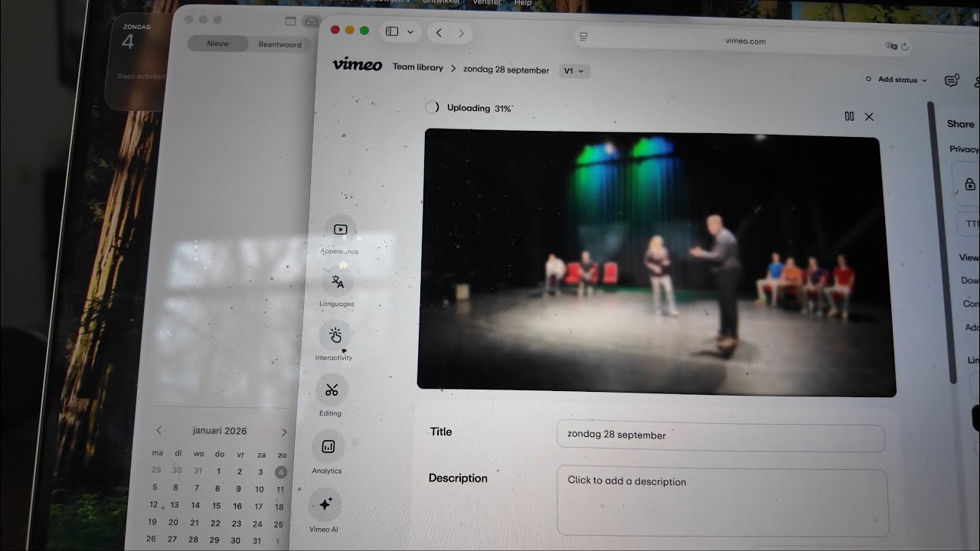The image size is (980, 551).
Task: Open the Vimeo AI sparkle icon
Action: [325, 504]
